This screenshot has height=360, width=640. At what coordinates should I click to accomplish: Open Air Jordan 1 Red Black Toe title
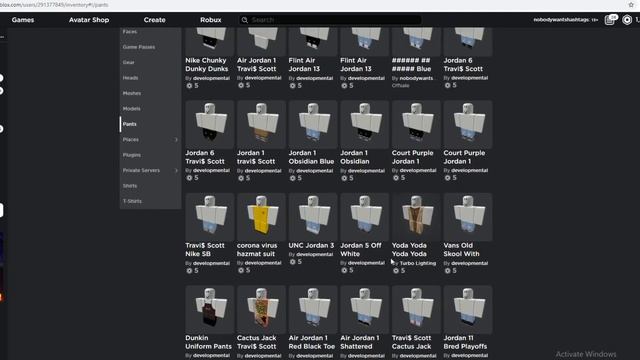[311, 342]
